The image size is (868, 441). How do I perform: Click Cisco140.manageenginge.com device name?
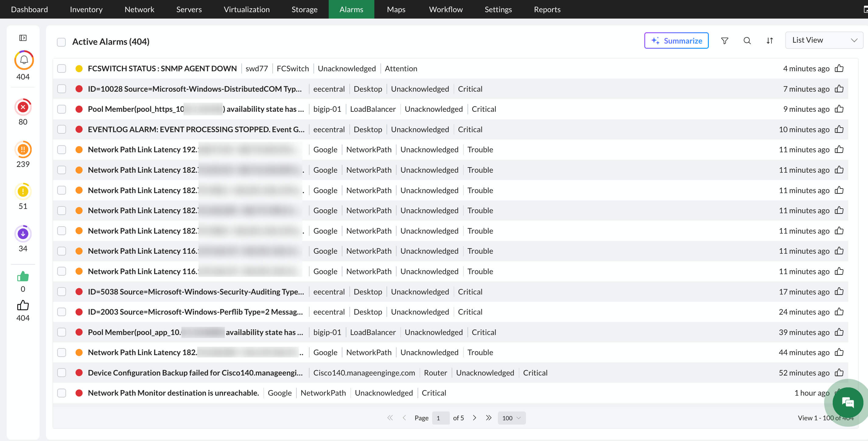364,372
